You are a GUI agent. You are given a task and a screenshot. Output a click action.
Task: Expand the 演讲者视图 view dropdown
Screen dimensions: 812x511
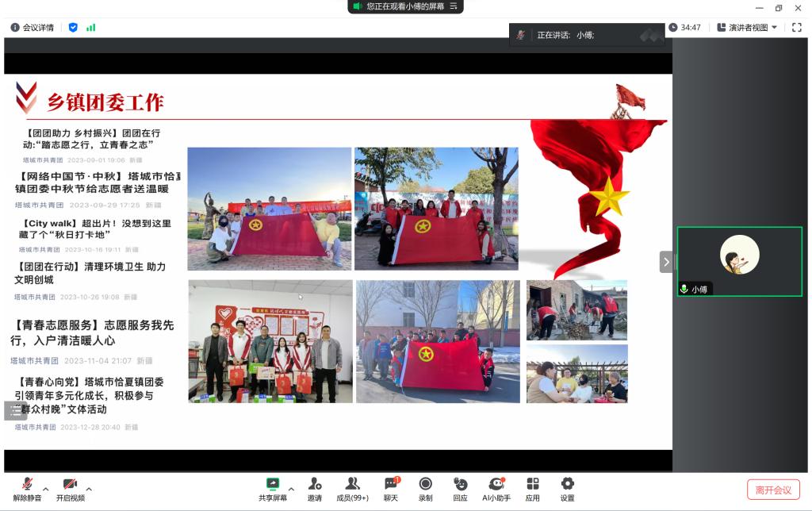click(747, 28)
